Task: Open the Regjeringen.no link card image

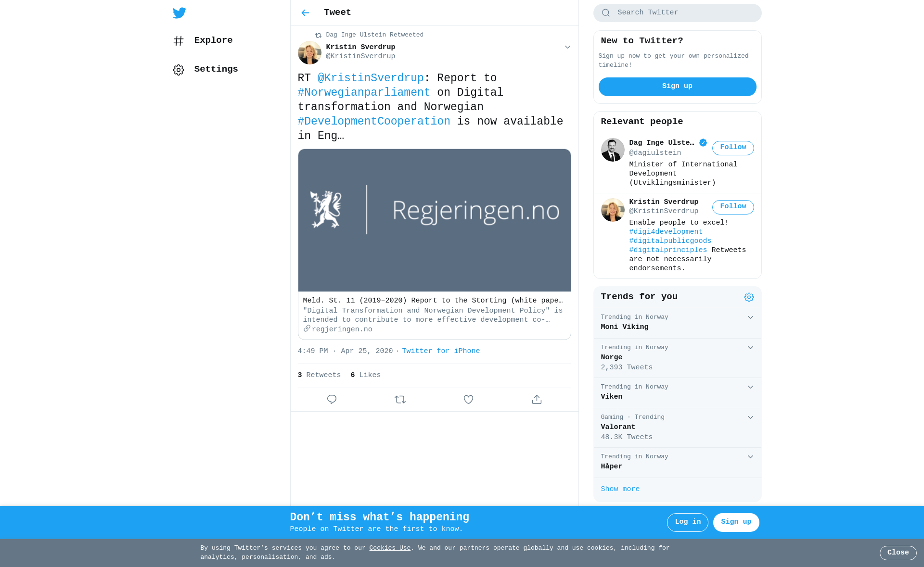Action: tap(435, 220)
